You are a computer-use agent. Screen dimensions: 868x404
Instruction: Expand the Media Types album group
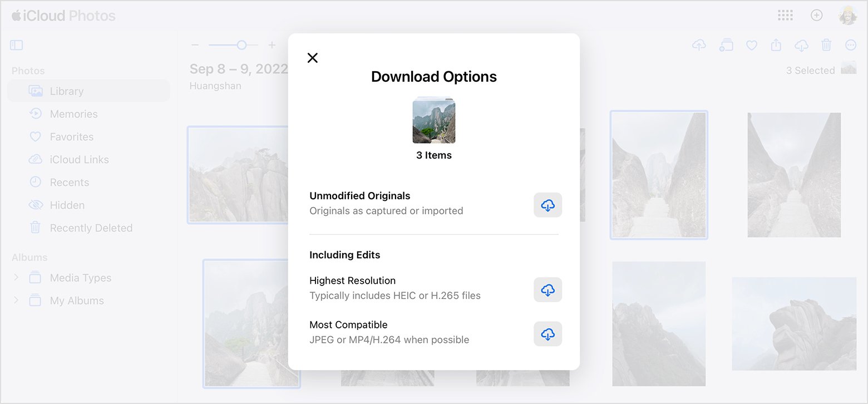click(x=16, y=277)
